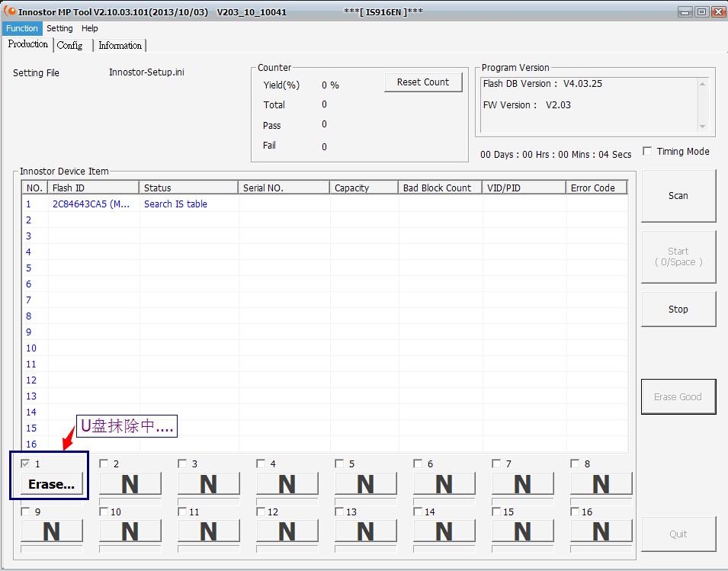Click port 12 N status button
The width and height of the screenshot is (728, 571).
(287, 531)
